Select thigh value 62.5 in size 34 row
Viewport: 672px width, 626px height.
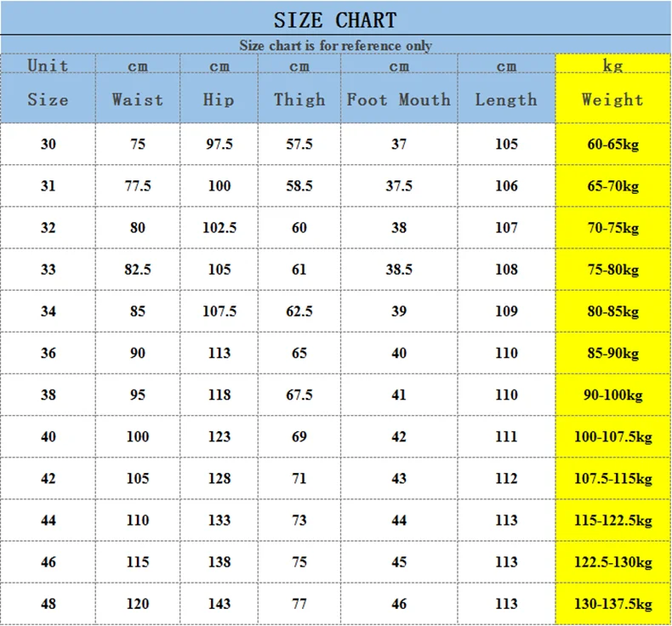click(x=299, y=311)
